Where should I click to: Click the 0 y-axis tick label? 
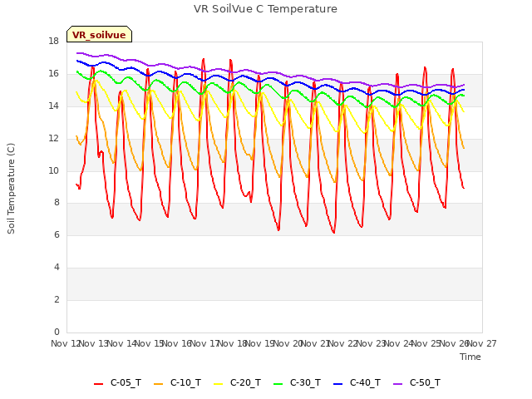[x=57, y=332]
